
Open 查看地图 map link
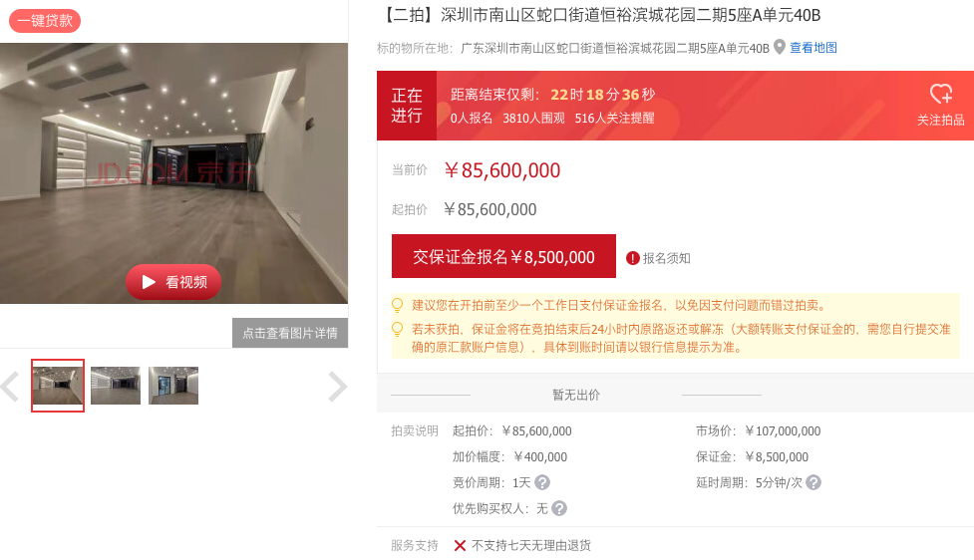(x=813, y=48)
